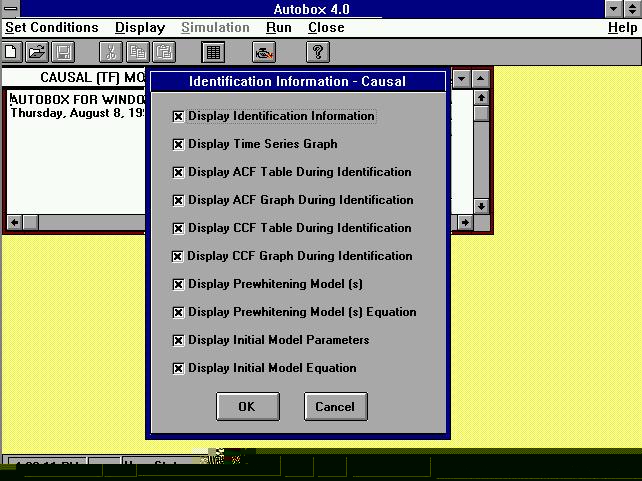Screen dimensions: 642x481
Task: Open the Close menu
Action: 326,27
